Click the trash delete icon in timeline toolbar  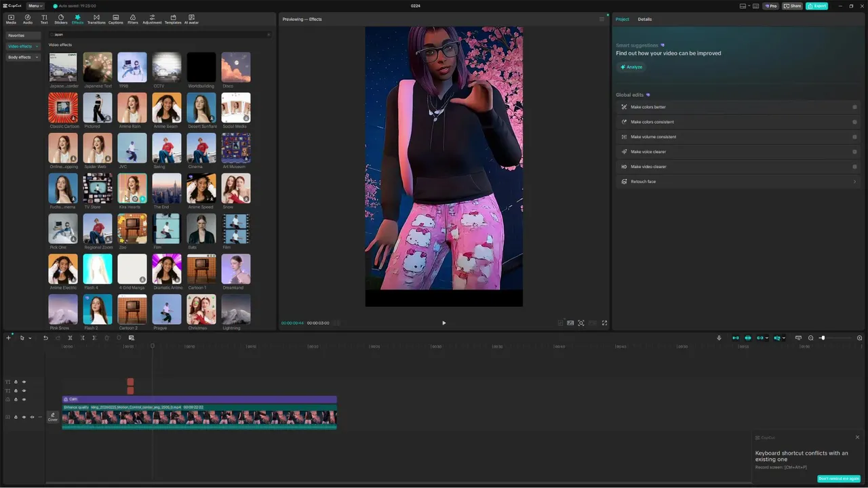[106, 338]
